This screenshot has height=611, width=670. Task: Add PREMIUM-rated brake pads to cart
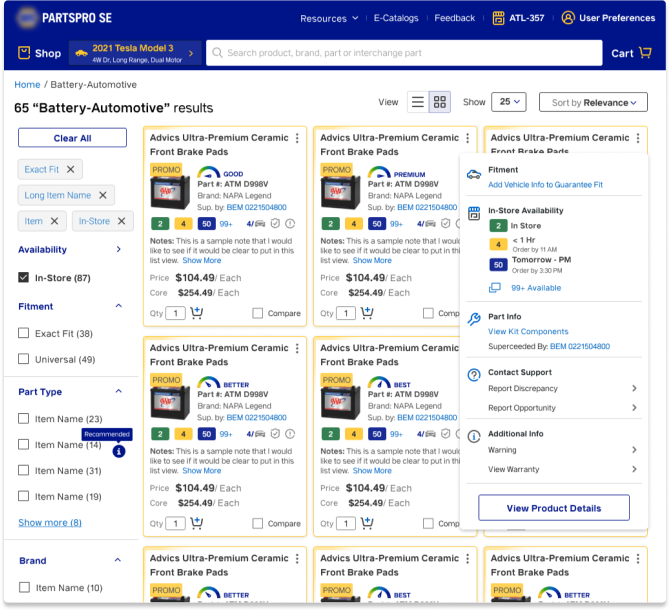click(367, 313)
